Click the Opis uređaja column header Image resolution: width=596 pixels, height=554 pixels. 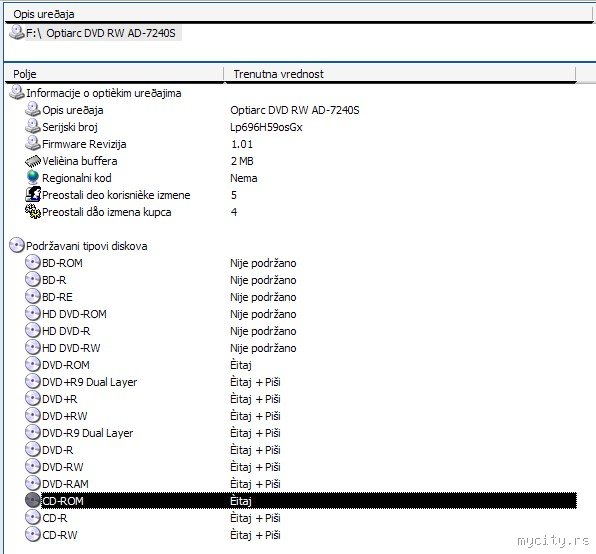[x=298, y=14]
